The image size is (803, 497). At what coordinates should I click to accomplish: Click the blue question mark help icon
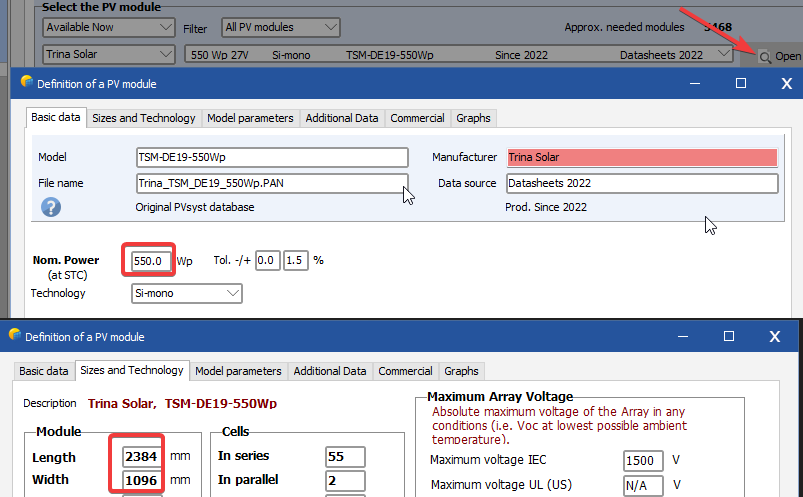tap(51, 208)
